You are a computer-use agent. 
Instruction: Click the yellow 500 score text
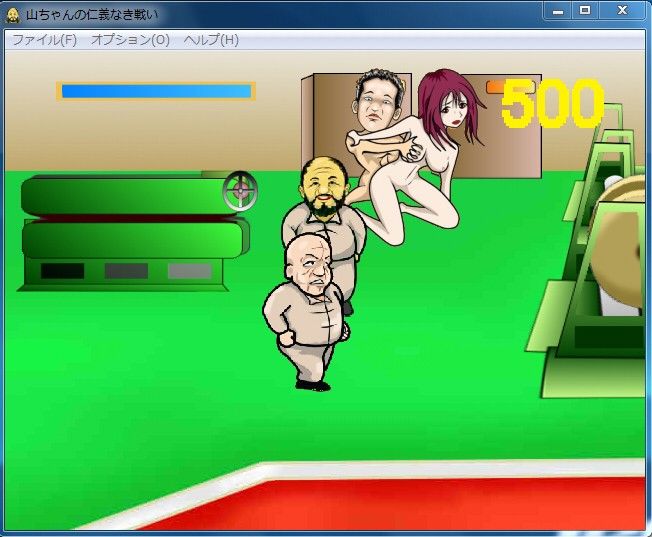click(x=552, y=103)
